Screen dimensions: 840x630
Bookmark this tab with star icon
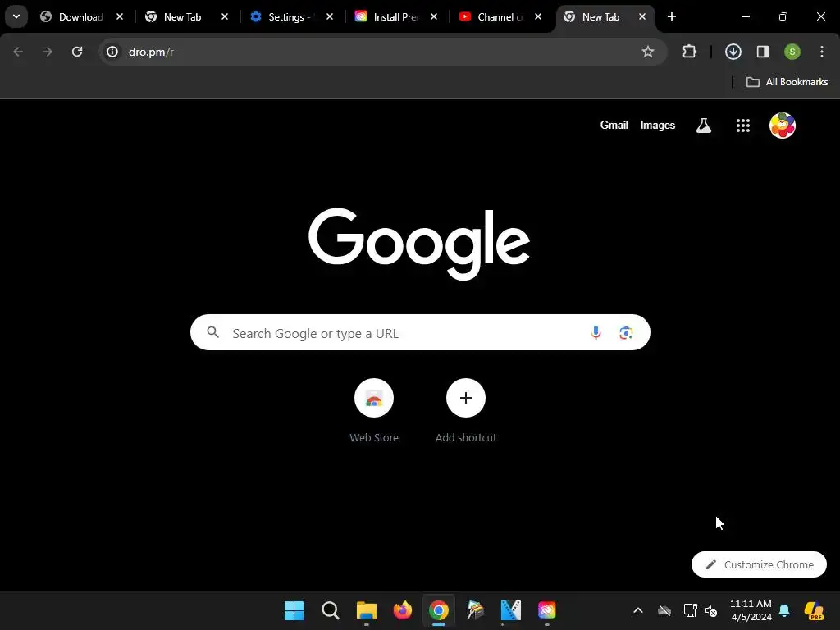coord(648,52)
